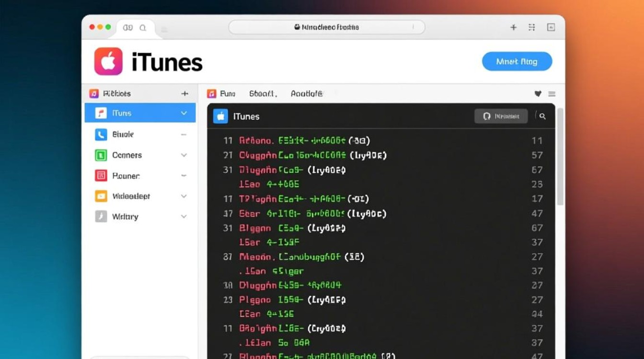Click the iTunes title in the dark panel header
The width and height of the screenshot is (644, 359).
246,116
